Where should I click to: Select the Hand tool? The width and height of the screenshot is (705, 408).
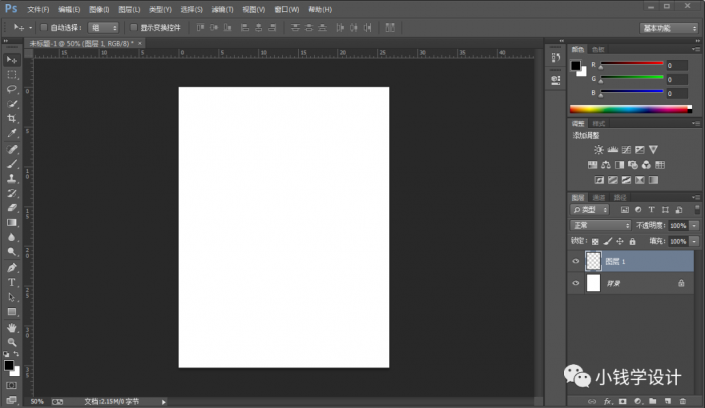coord(12,327)
